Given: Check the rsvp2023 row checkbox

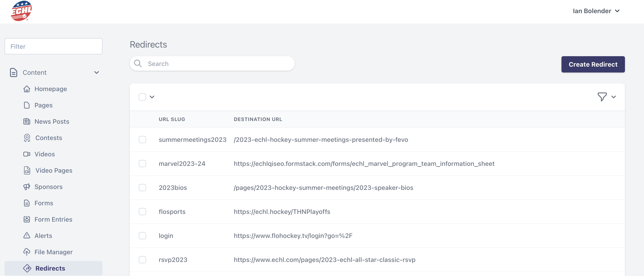Looking at the screenshot, I should pos(142,260).
